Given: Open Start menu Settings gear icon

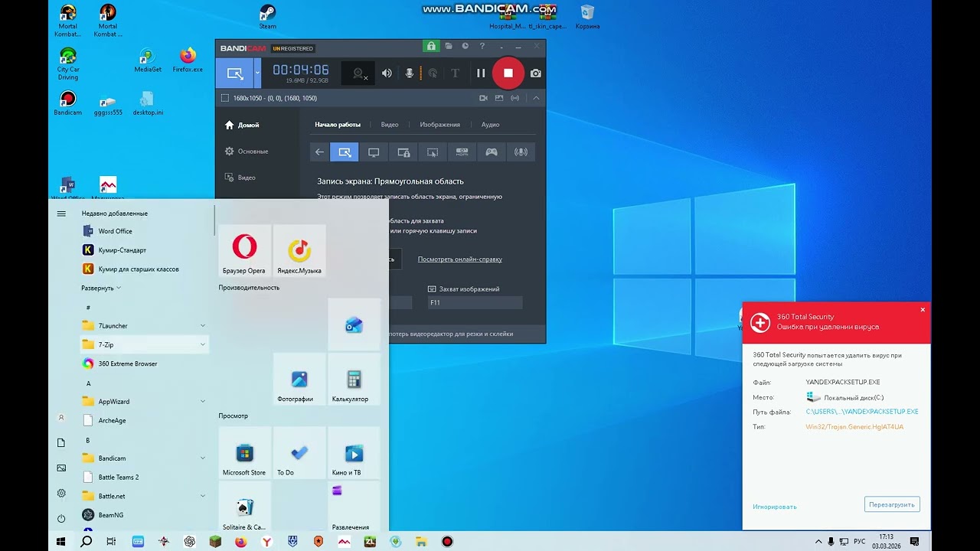Looking at the screenshot, I should click(x=61, y=494).
